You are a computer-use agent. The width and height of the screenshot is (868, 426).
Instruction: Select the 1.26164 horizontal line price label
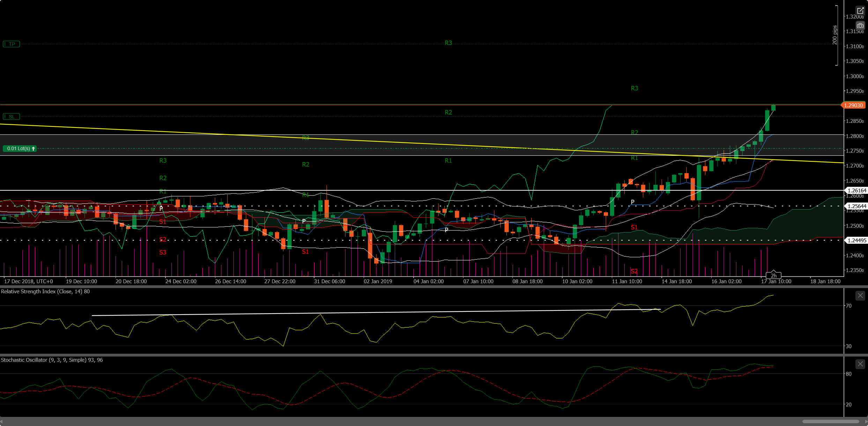coord(856,191)
